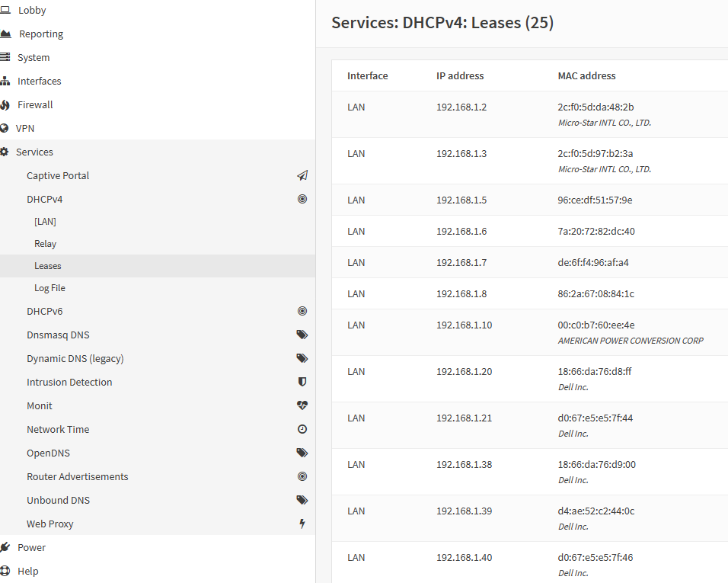Click the Router Advertisements bullseye icon
This screenshot has width=728, height=583.
302,476
